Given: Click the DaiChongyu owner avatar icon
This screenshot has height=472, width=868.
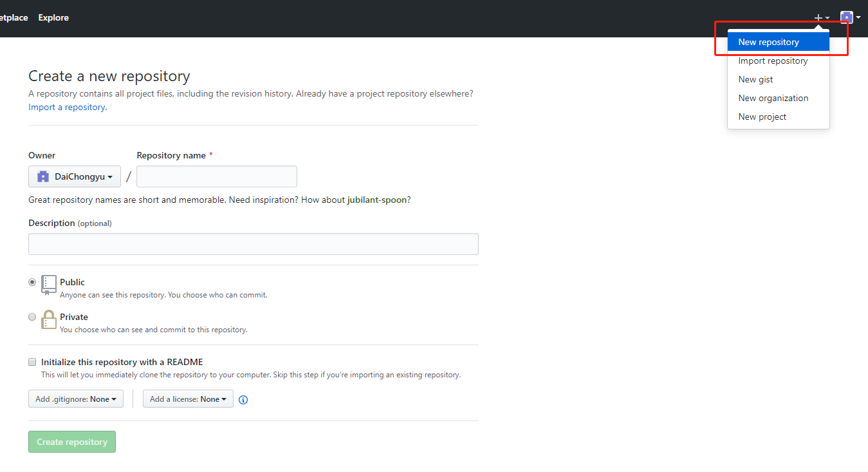Looking at the screenshot, I should pos(43,176).
